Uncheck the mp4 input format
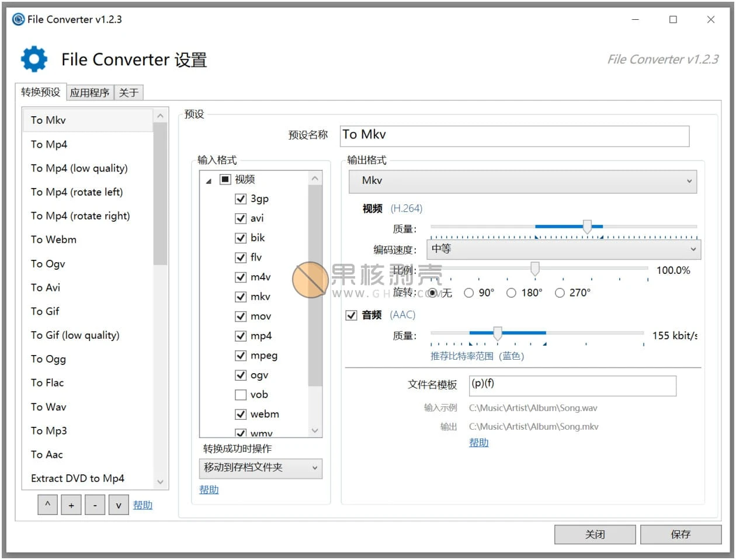The image size is (736, 560). click(241, 336)
